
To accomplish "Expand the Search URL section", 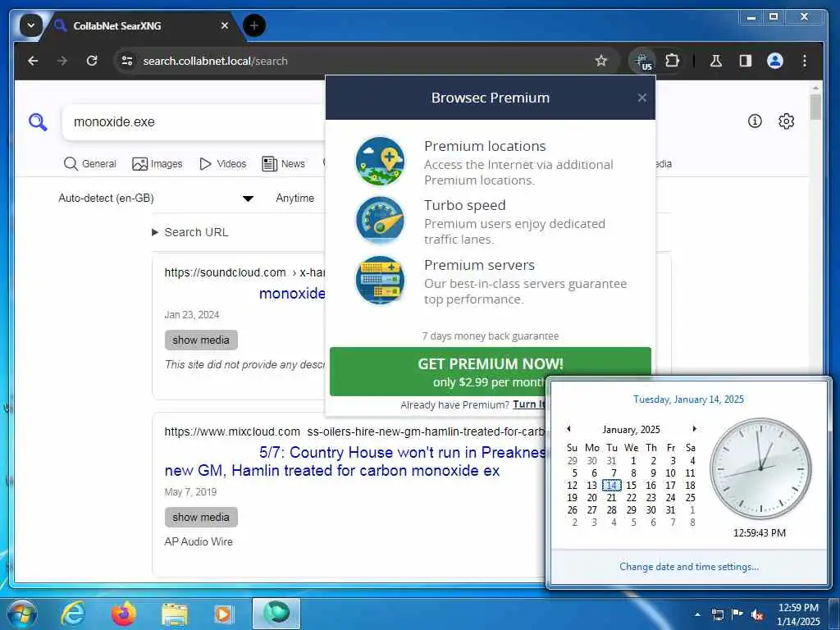I will point(190,232).
